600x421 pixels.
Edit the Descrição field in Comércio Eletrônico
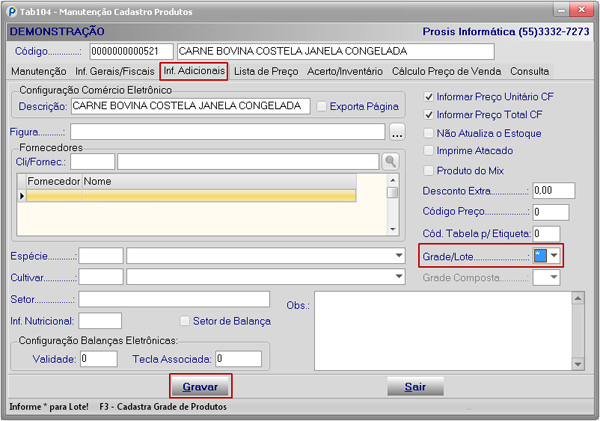point(191,106)
